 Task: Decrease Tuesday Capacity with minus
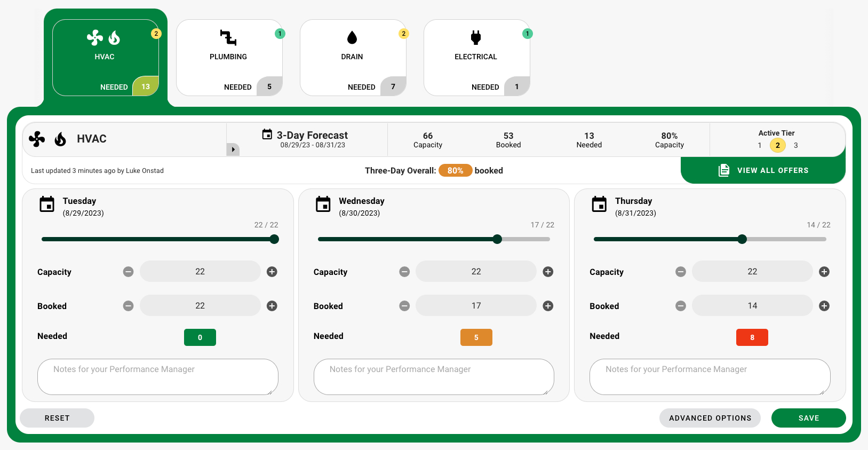[x=128, y=272]
